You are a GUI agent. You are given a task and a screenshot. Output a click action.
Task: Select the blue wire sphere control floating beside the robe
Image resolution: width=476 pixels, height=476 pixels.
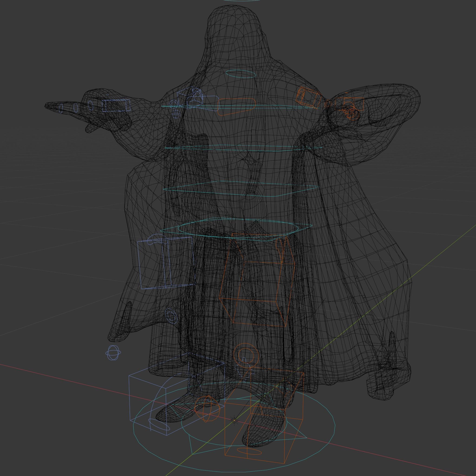(x=113, y=353)
